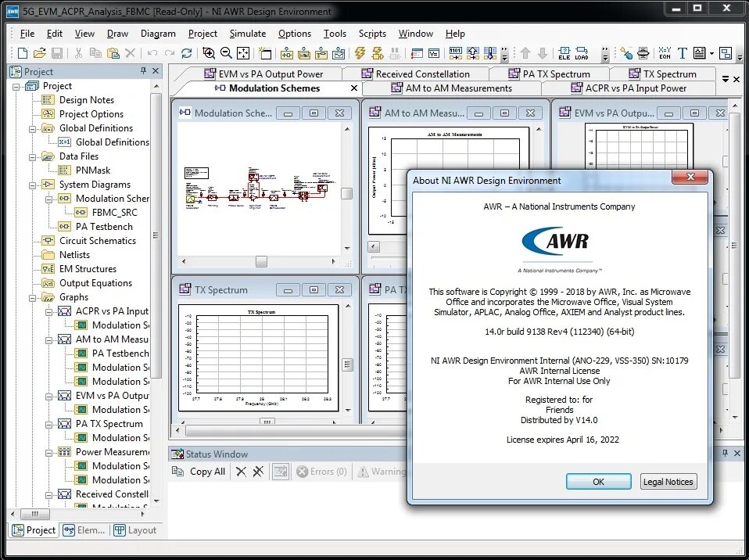The width and height of the screenshot is (749, 560).
Task: Switch to the PA TX Spectrum tab
Action: [550, 74]
